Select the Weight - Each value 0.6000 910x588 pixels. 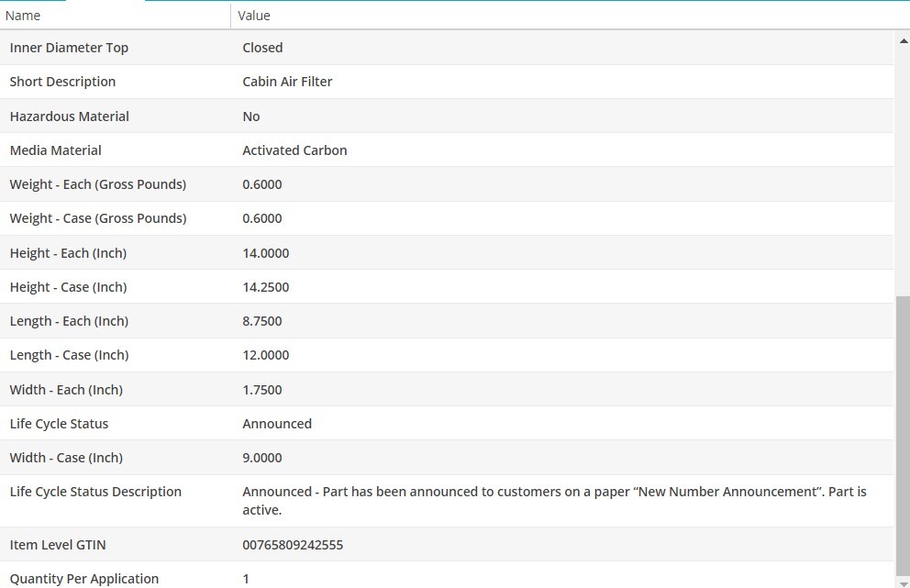point(262,184)
